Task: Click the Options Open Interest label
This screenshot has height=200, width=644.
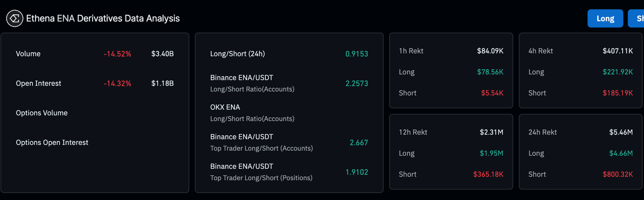Action: click(x=52, y=142)
